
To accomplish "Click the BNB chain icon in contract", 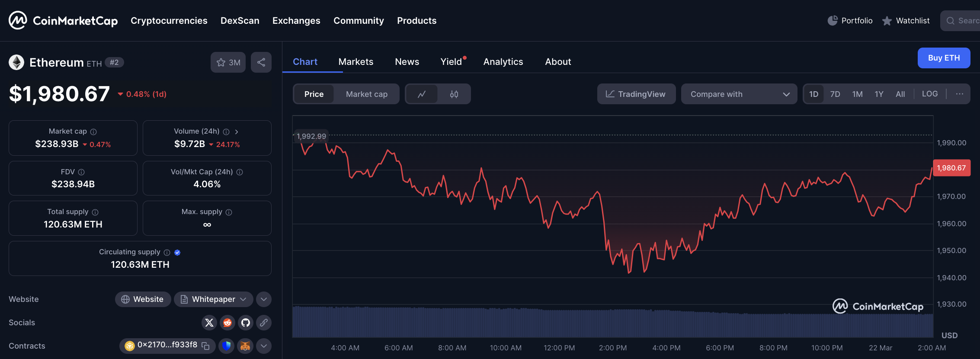I will point(129,346).
